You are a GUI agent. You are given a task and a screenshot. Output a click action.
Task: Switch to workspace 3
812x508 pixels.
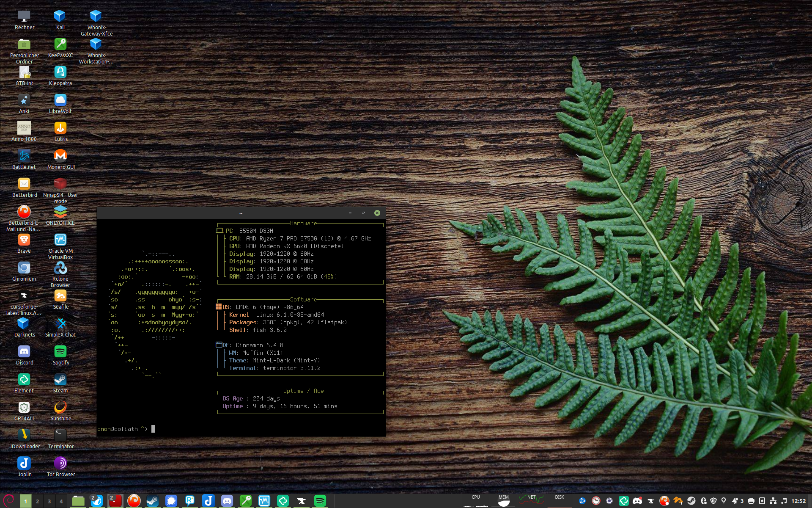click(x=49, y=501)
